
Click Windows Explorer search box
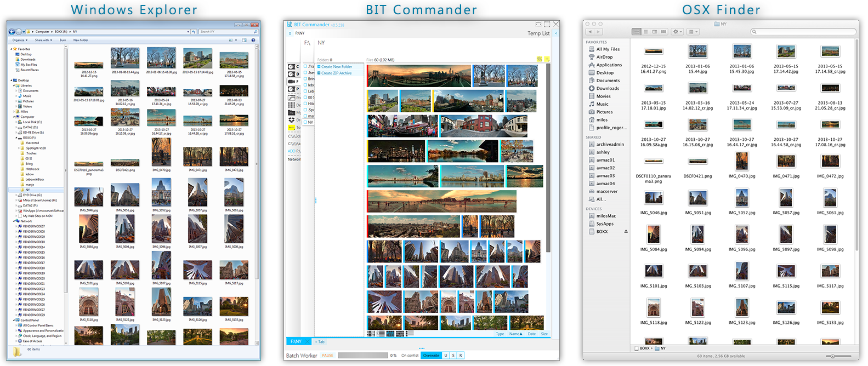click(x=228, y=32)
